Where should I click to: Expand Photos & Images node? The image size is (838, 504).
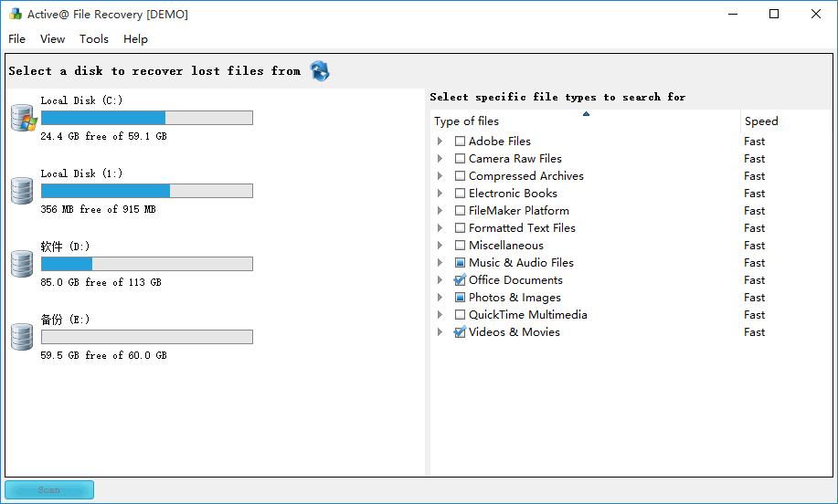440,298
